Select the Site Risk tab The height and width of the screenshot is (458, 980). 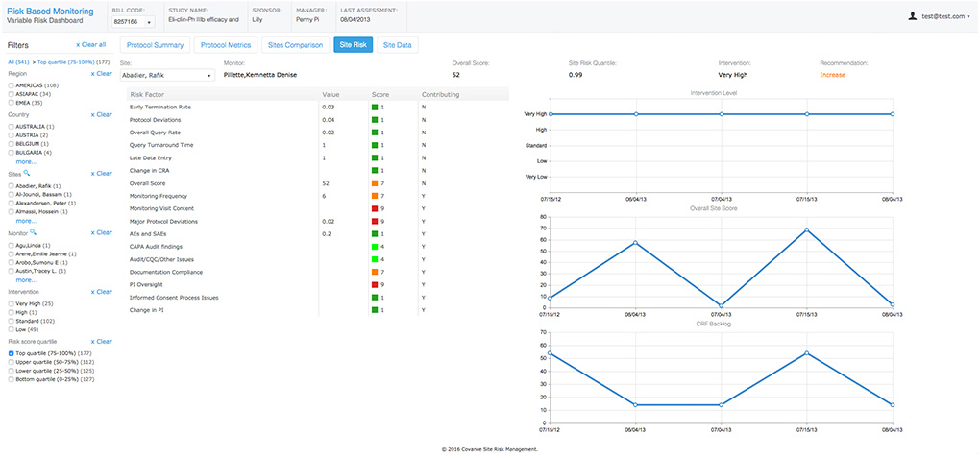coord(354,45)
